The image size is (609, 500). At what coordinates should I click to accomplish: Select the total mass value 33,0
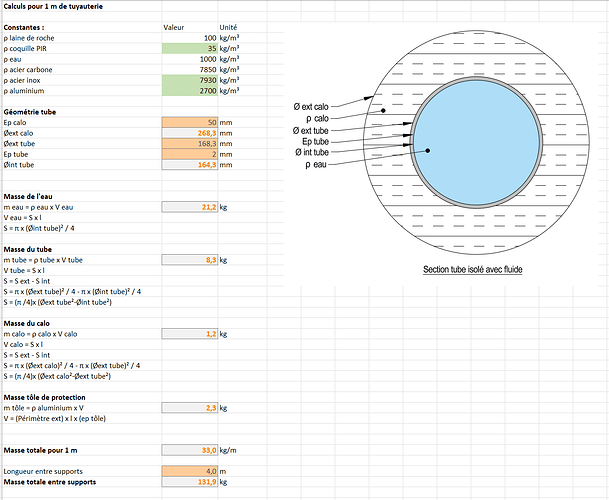pyautogui.click(x=190, y=450)
